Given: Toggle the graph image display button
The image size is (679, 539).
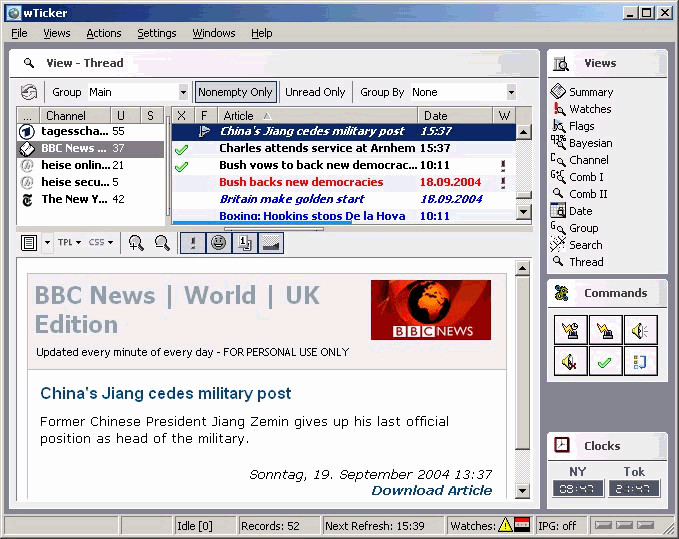Looking at the screenshot, I should (271, 243).
